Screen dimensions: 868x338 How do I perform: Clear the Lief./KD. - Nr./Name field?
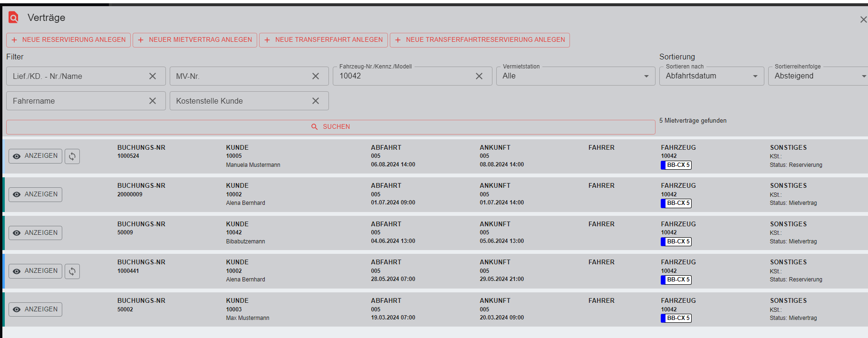pos(153,76)
